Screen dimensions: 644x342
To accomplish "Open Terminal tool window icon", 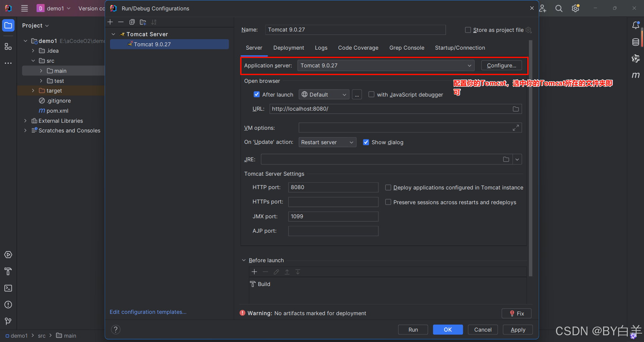I will [x=8, y=288].
